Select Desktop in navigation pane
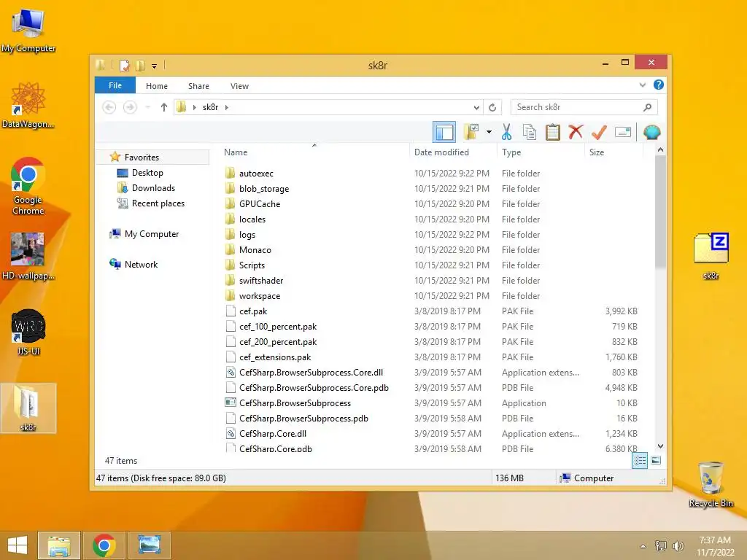 point(147,173)
